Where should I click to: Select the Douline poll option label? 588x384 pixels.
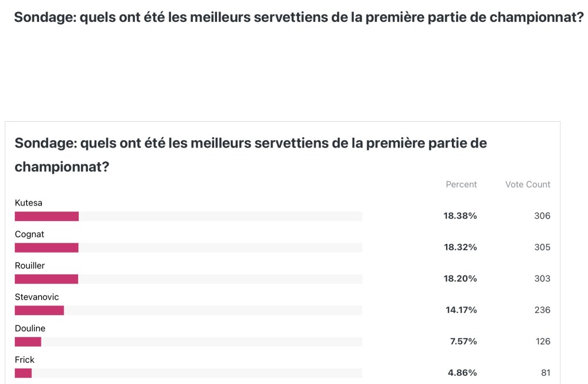pos(30,328)
